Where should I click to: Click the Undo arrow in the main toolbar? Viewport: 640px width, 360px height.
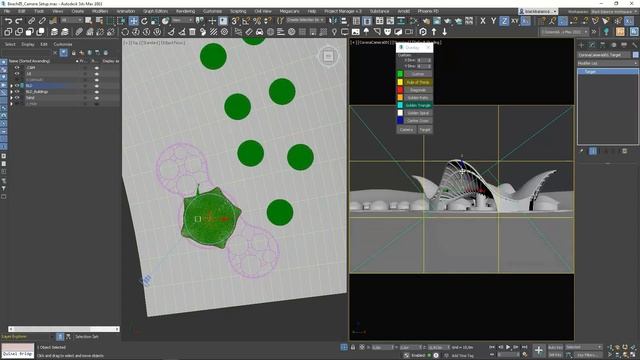click(8, 20)
